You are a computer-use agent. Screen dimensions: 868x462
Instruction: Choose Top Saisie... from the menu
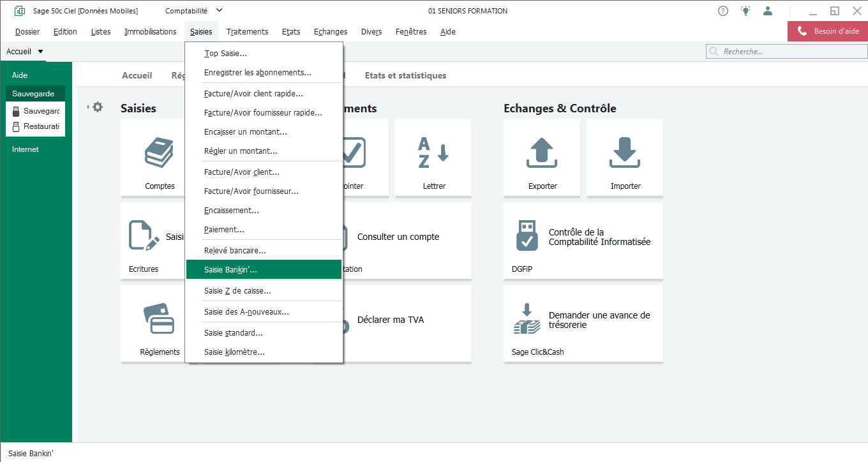(x=264, y=54)
